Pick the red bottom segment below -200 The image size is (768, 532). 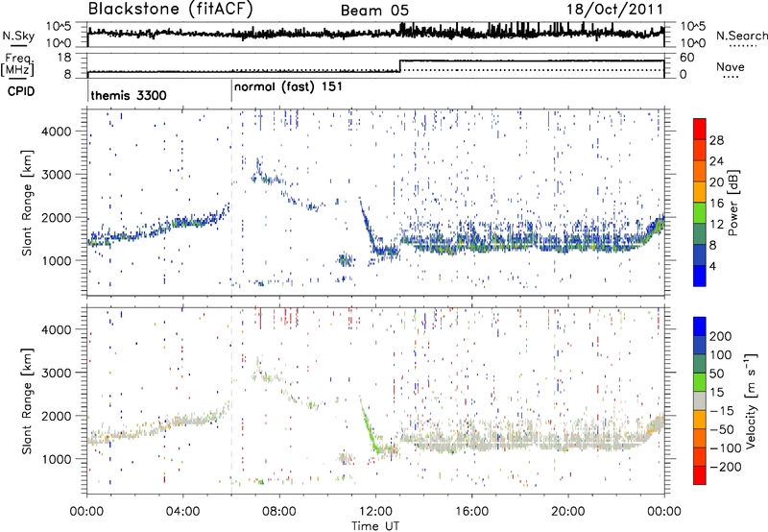click(x=700, y=475)
